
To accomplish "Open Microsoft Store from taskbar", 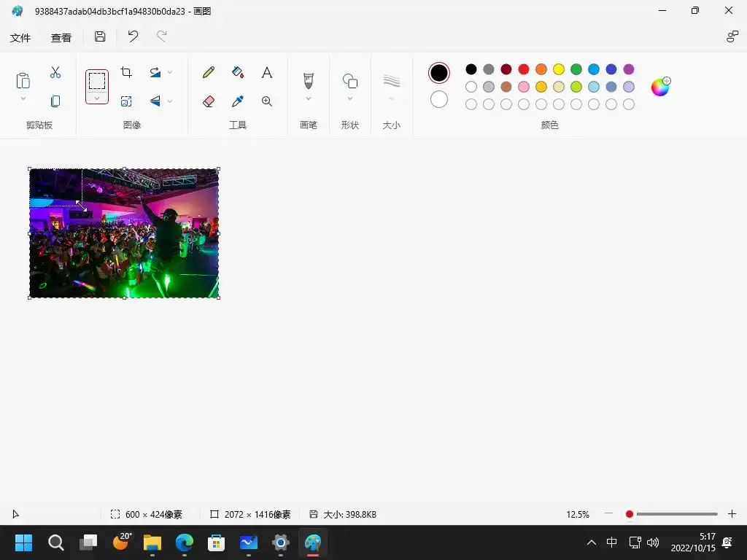I will (x=216, y=542).
